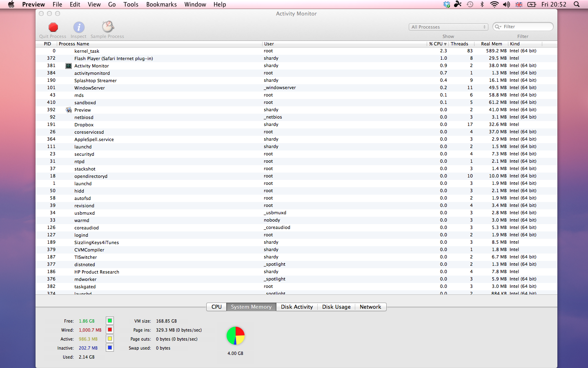Screen dimensions: 588x368
Task: Click the red Wired memory color swatch
Action: point(110,330)
